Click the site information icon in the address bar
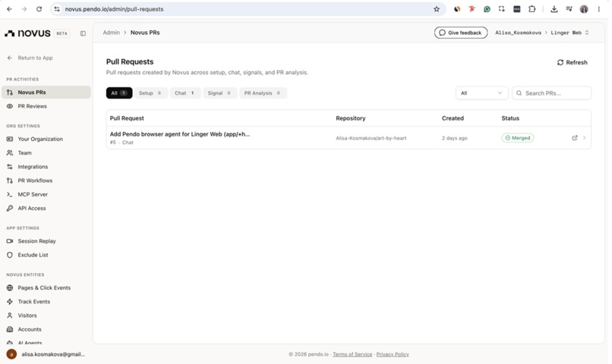 [x=57, y=9]
